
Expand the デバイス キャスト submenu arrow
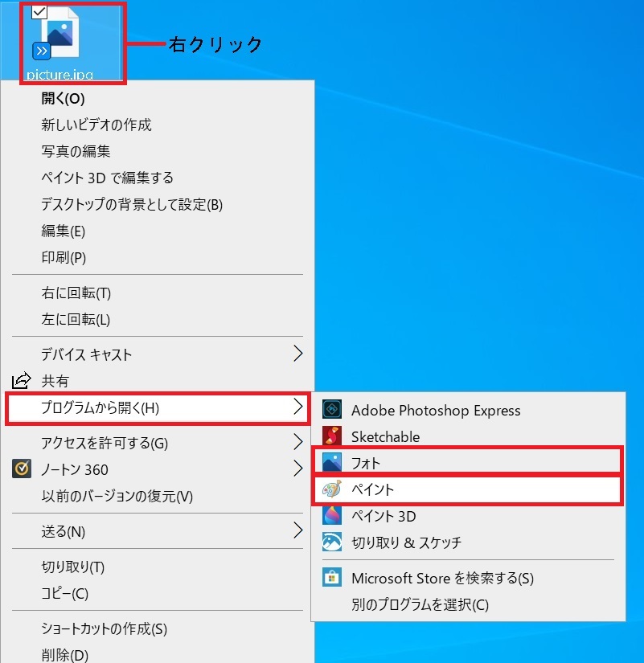[x=298, y=354]
